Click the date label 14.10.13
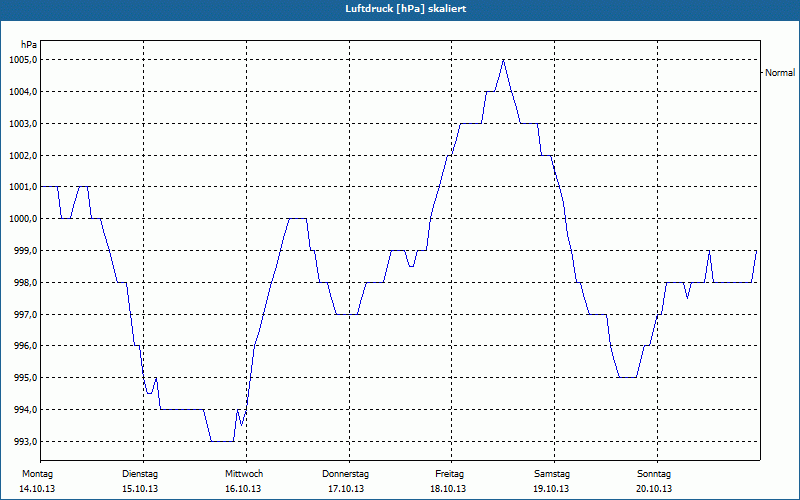 point(37,489)
